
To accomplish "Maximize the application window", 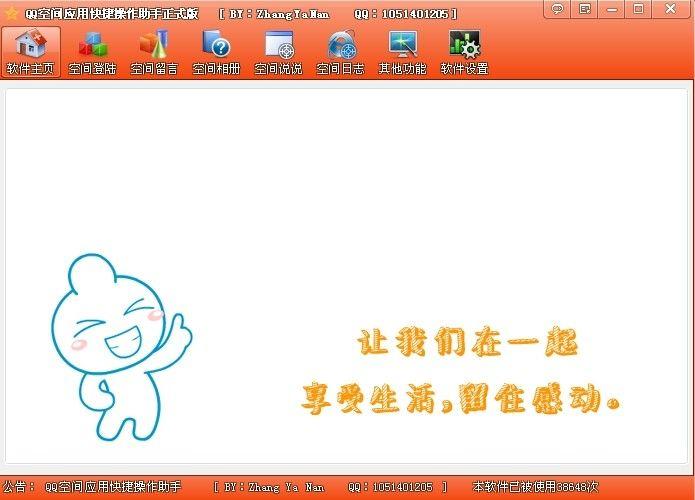I will pyautogui.click(x=639, y=9).
